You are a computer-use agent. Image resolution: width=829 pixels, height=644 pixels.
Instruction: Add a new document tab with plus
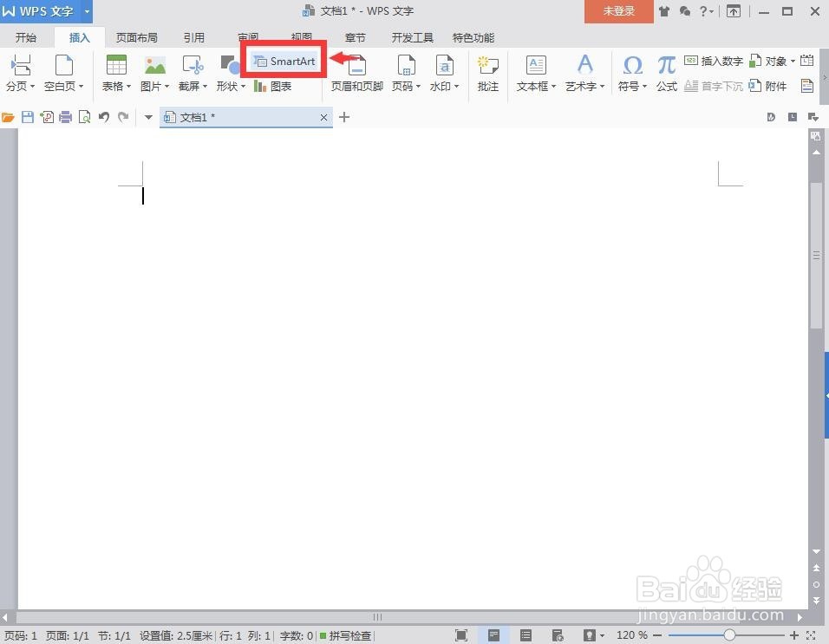(x=344, y=117)
